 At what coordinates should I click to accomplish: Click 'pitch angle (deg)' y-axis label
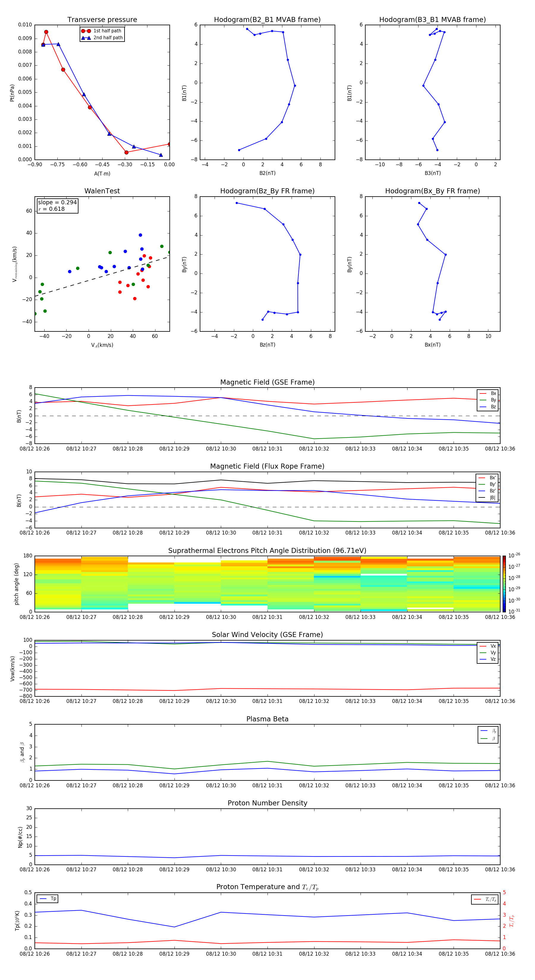point(16,584)
